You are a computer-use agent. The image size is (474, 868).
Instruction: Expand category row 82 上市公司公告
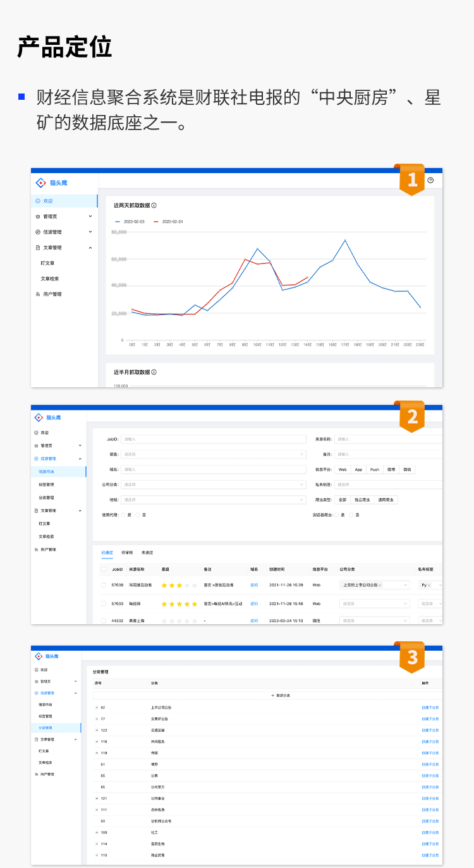click(x=97, y=708)
